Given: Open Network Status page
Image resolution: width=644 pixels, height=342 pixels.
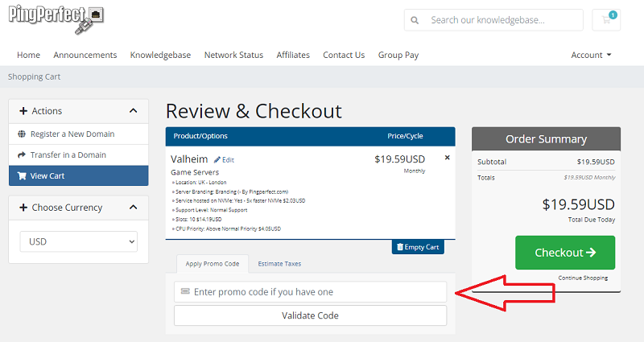Looking at the screenshot, I should 233,55.
